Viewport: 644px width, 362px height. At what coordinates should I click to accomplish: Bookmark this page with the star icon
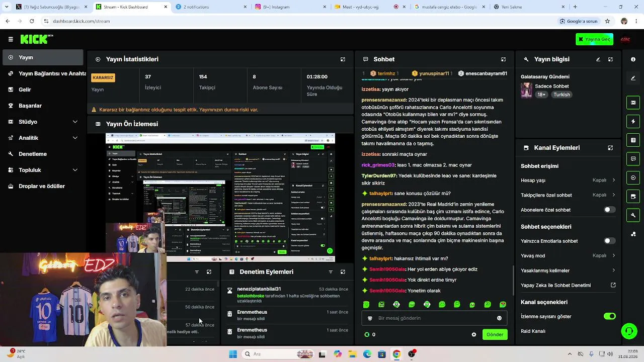[x=607, y=21]
